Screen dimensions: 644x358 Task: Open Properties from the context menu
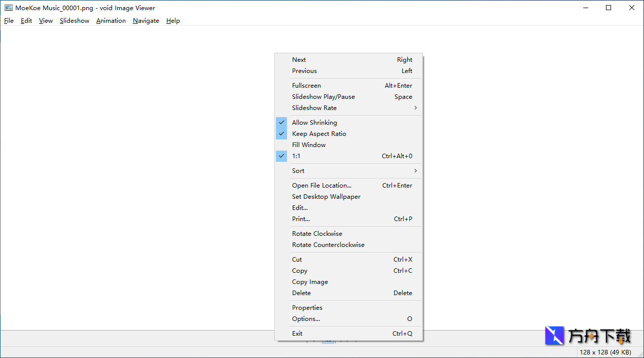307,308
